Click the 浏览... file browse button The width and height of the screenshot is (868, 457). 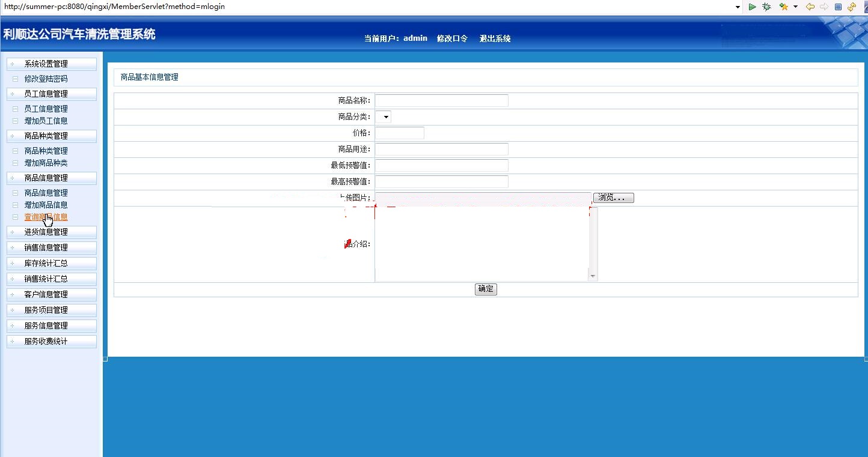614,198
